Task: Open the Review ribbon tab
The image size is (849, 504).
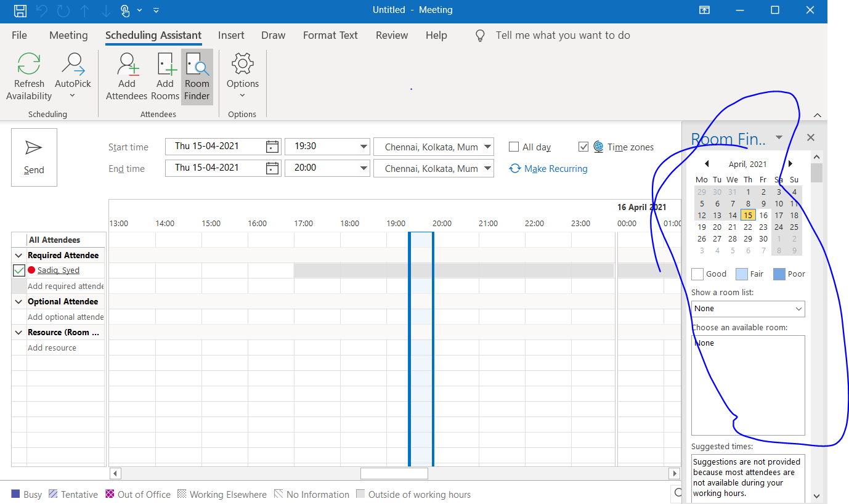Action: point(391,35)
